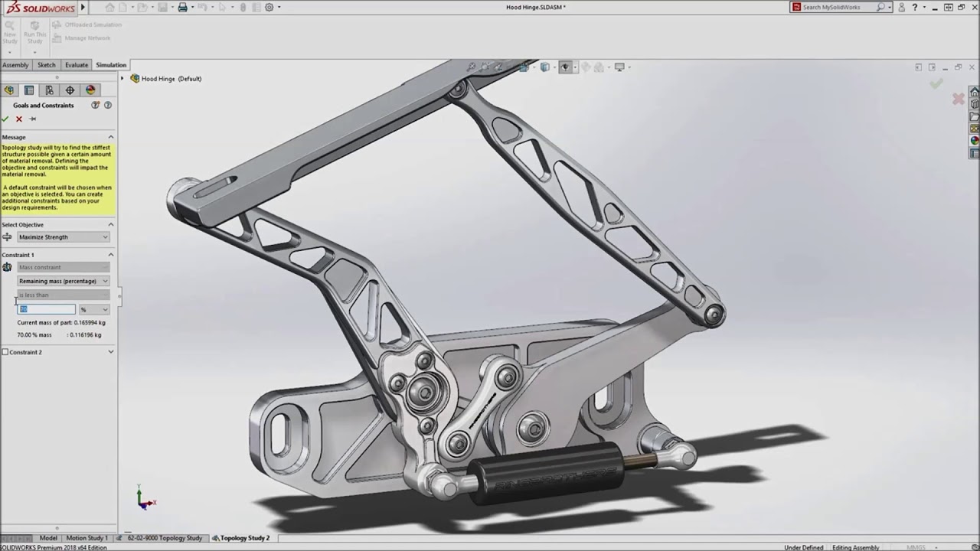Open the Options gear dropdown arrow
Screen dimensions: 980x551
click(x=279, y=8)
